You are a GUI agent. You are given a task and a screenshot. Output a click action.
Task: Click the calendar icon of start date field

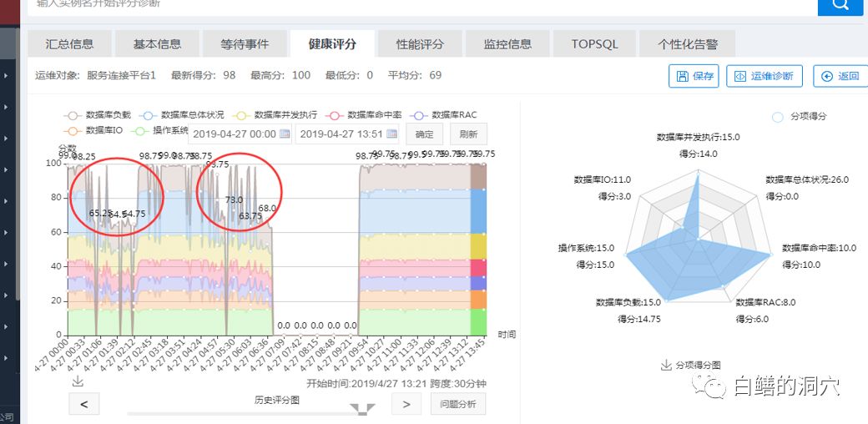[285, 134]
